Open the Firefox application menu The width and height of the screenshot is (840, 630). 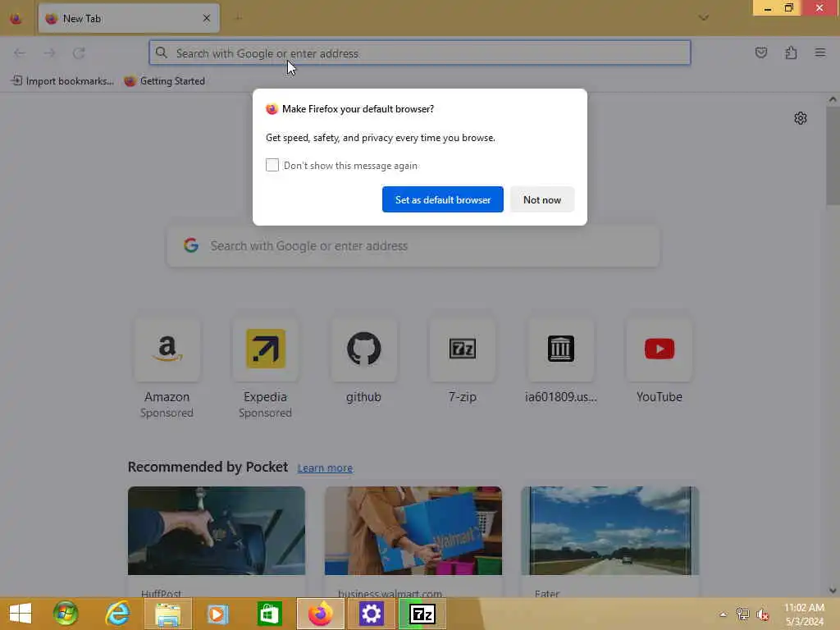pyautogui.click(x=820, y=52)
